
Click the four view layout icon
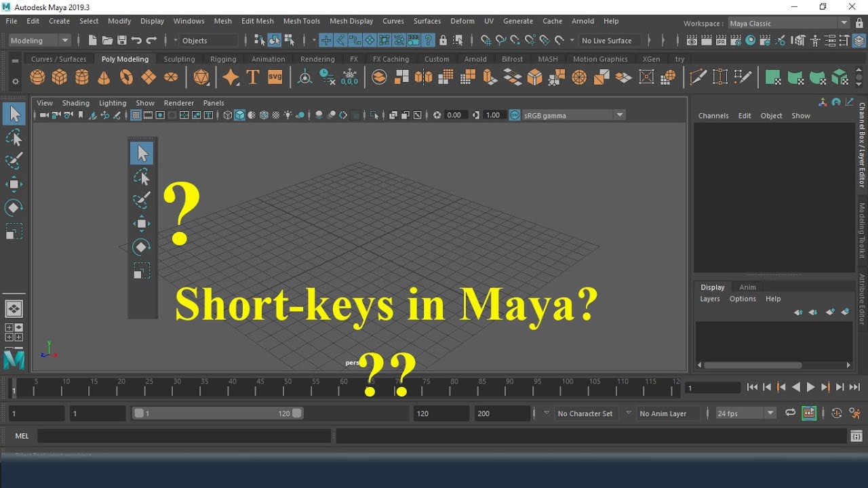(x=14, y=332)
